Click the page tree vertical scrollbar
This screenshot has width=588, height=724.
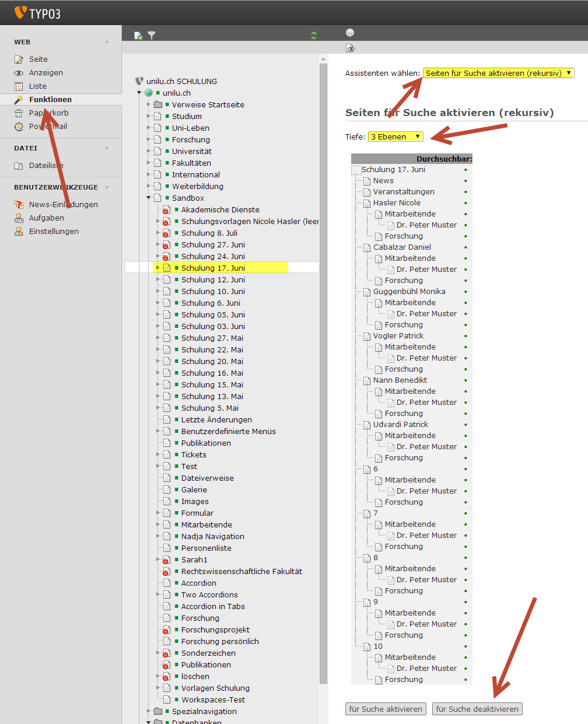point(324,373)
